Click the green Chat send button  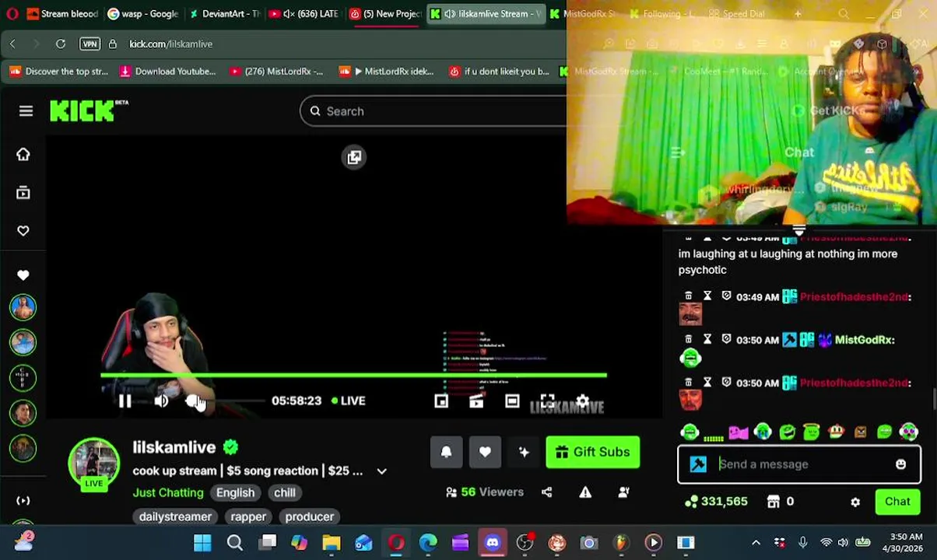[x=897, y=502]
